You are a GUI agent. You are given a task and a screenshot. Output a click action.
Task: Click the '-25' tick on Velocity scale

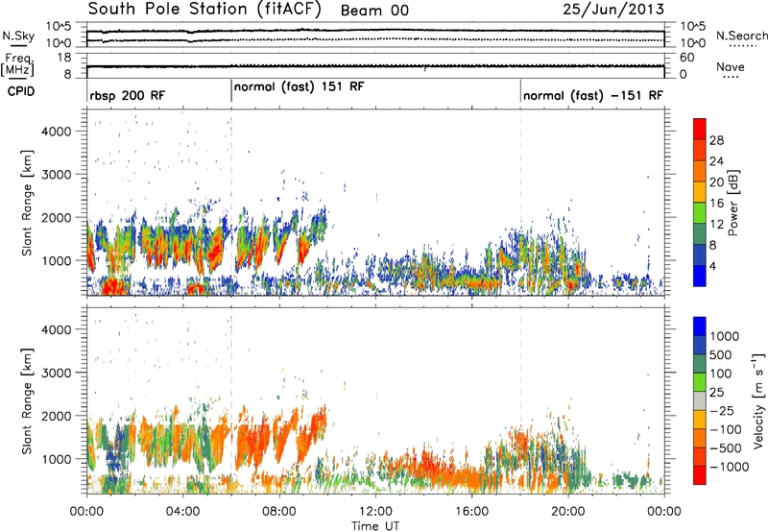point(720,411)
